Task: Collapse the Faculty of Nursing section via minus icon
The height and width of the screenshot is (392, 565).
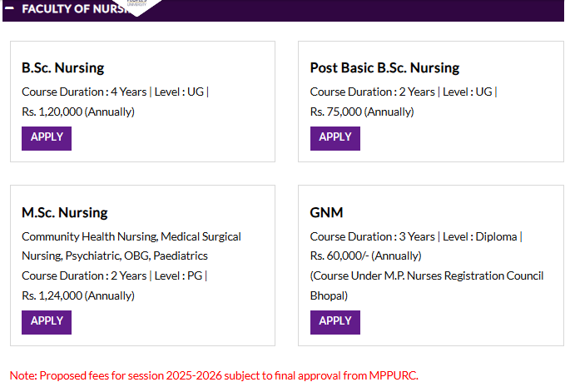Action: (x=8, y=9)
